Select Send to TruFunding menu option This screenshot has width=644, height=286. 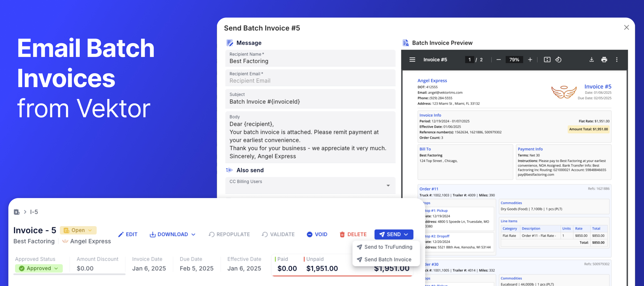388,247
